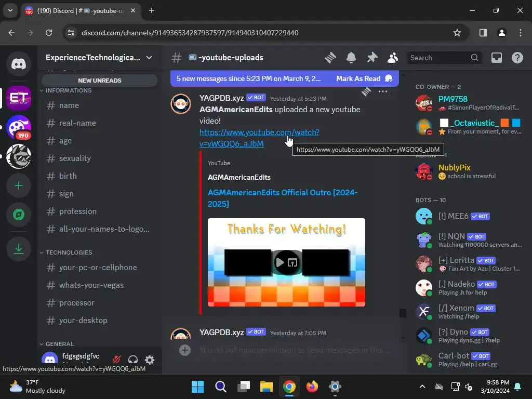Open Discord Direct Messages home icon
The image size is (532, 399).
tap(19, 64)
